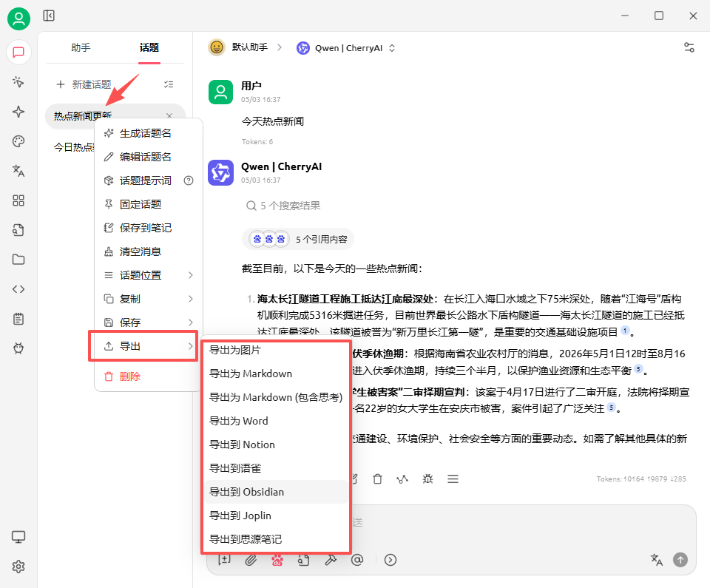The width and height of the screenshot is (710, 588).
Task: Open chat settings sliders icon
Action: 689,47
